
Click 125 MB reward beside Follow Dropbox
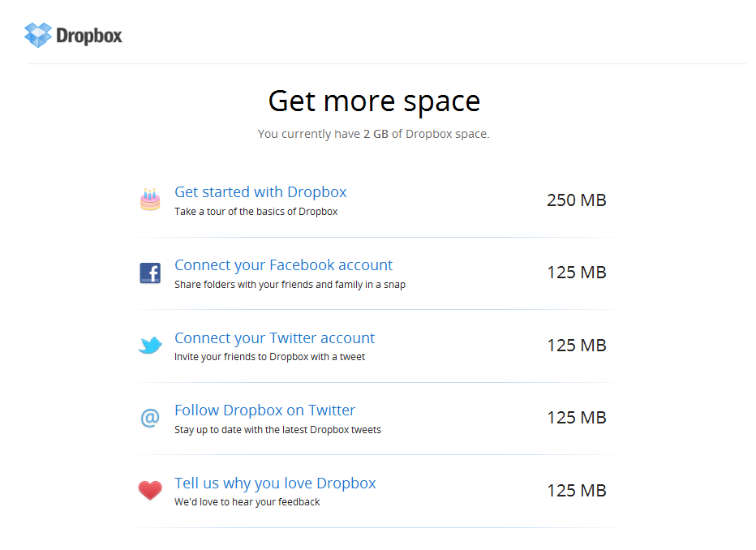coord(576,418)
